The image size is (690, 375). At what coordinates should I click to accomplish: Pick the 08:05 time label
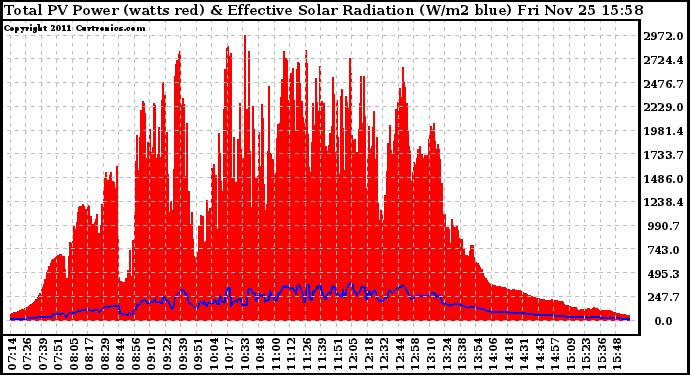[74, 353]
